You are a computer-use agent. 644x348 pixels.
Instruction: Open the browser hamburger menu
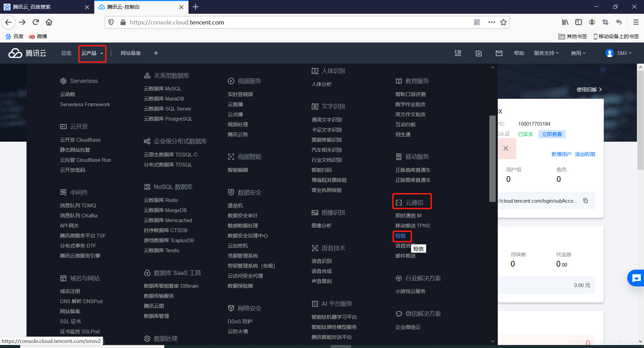click(x=636, y=22)
